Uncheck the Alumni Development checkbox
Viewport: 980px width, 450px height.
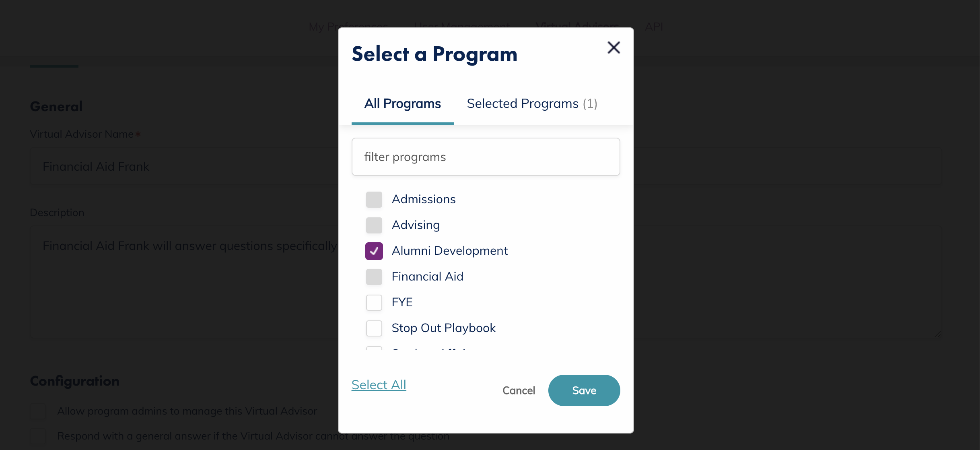click(374, 251)
